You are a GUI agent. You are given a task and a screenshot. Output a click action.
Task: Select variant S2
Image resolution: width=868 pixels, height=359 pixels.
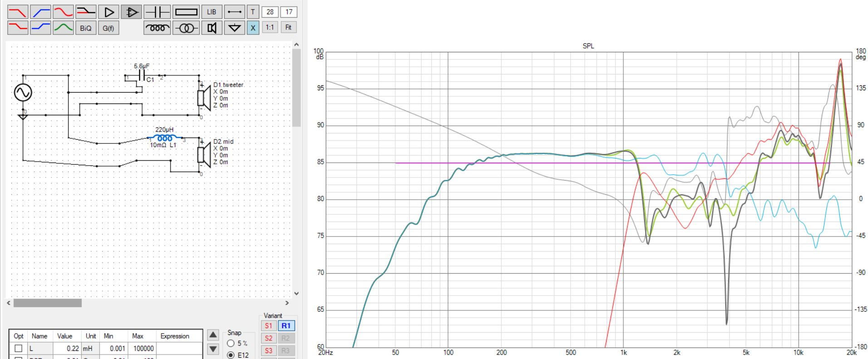pyautogui.click(x=268, y=338)
